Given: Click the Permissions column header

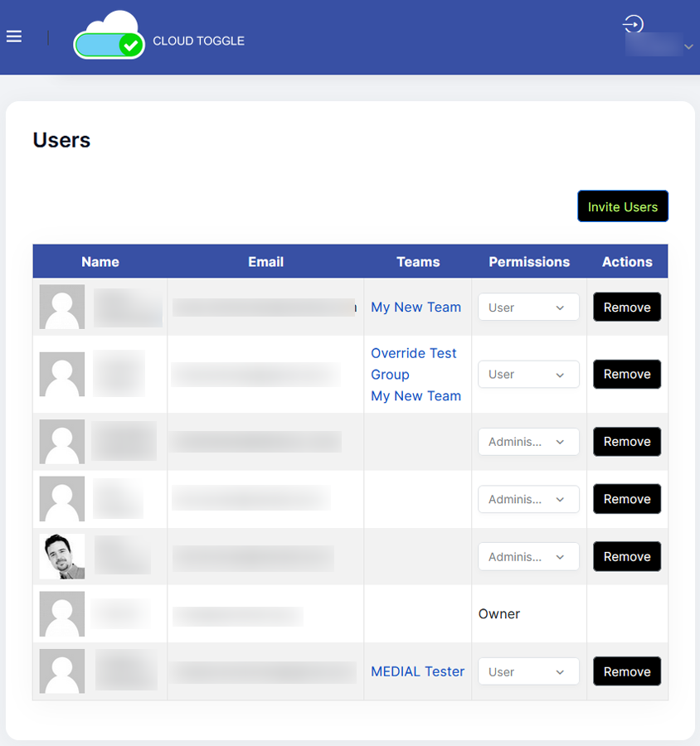Looking at the screenshot, I should (x=529, y=262).
